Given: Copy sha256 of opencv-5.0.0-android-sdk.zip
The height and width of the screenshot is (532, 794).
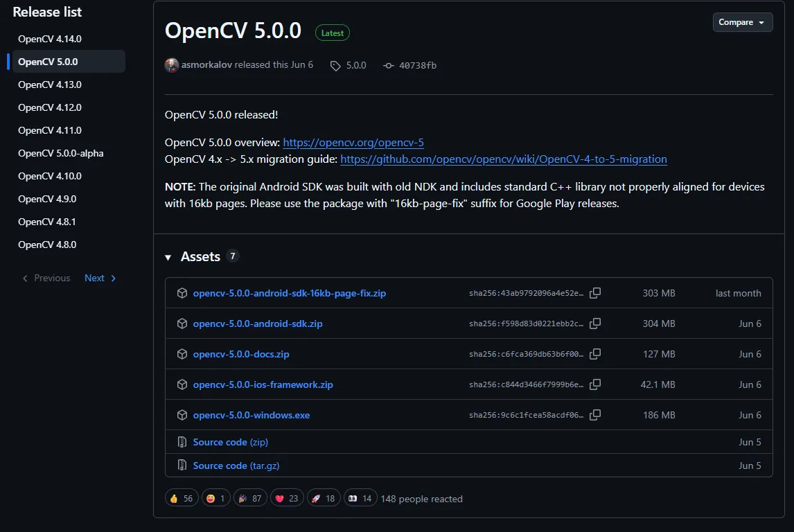Looking at the screenshot, I should (x=595, y=323).
